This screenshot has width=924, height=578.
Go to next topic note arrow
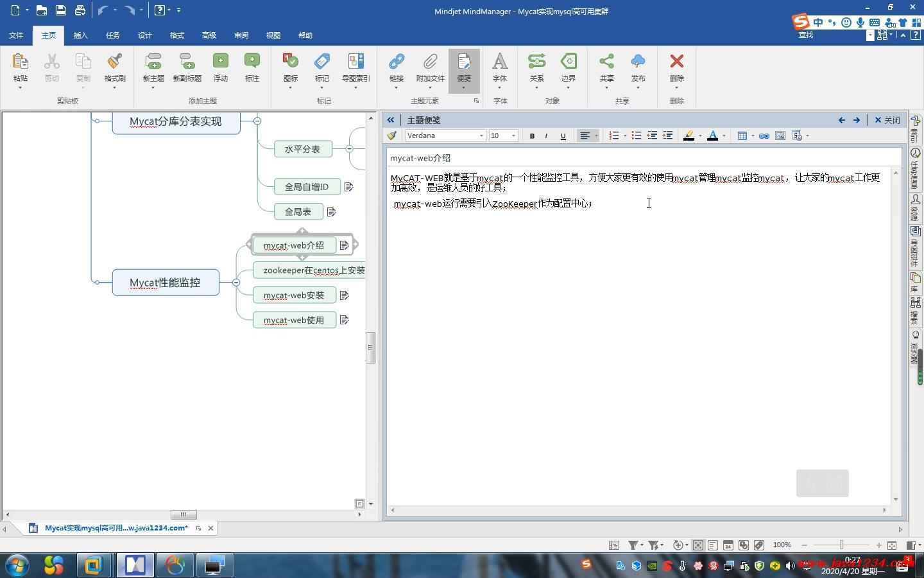point(857,120)
